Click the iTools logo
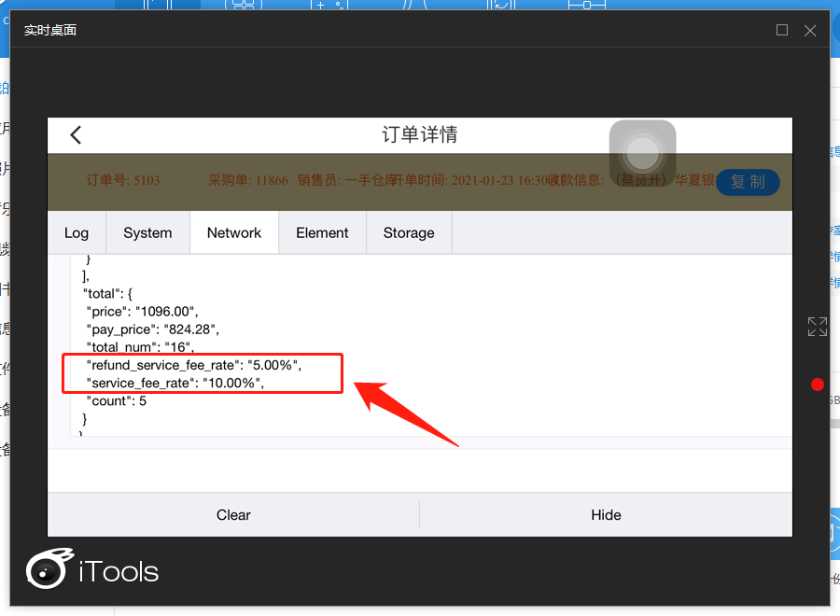840x616 pixels. point(92,568)
